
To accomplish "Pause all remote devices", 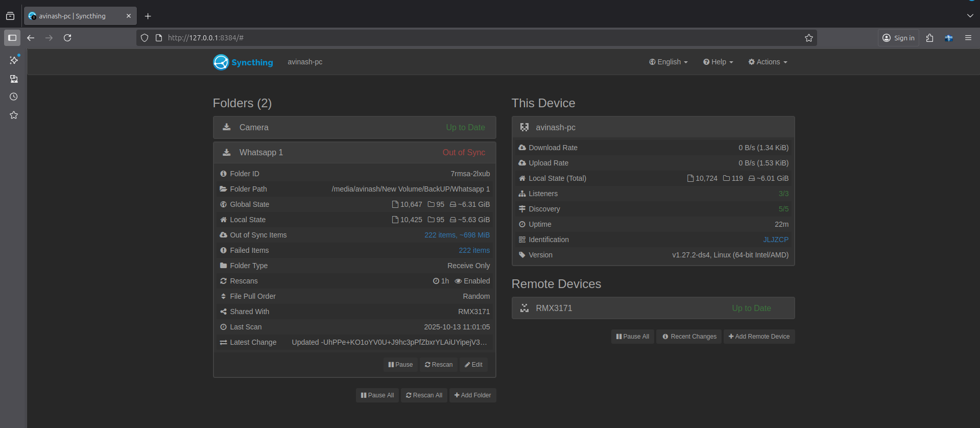I will pos(632,337).
